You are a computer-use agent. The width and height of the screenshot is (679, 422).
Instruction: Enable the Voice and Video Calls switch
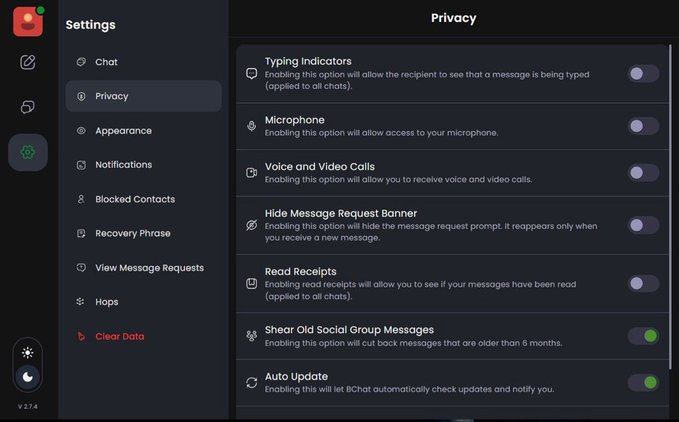pyautogui.click(x=643, y=173)
